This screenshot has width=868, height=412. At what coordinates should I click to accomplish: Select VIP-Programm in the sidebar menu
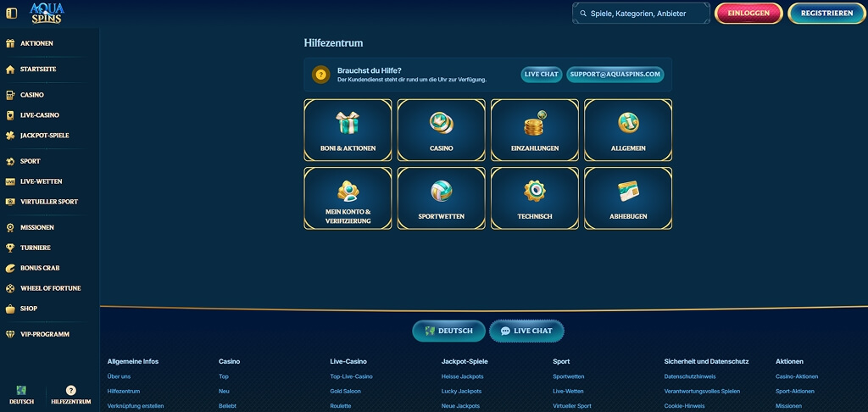[45, 335]
